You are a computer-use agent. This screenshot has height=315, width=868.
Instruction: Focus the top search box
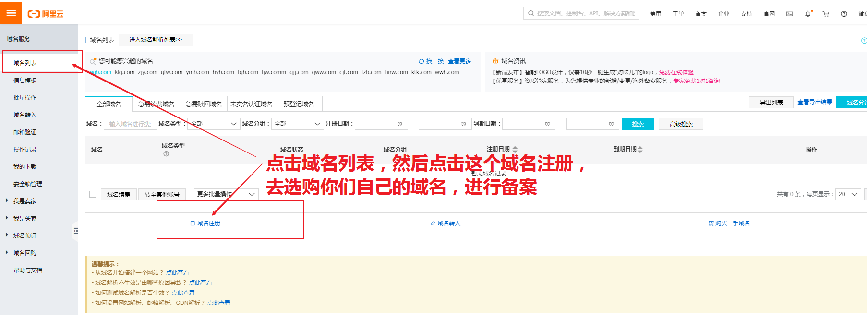coord(581,13)
